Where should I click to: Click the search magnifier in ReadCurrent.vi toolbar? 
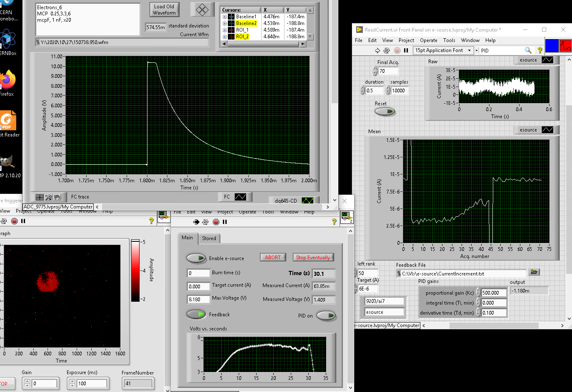click(528, 50)
